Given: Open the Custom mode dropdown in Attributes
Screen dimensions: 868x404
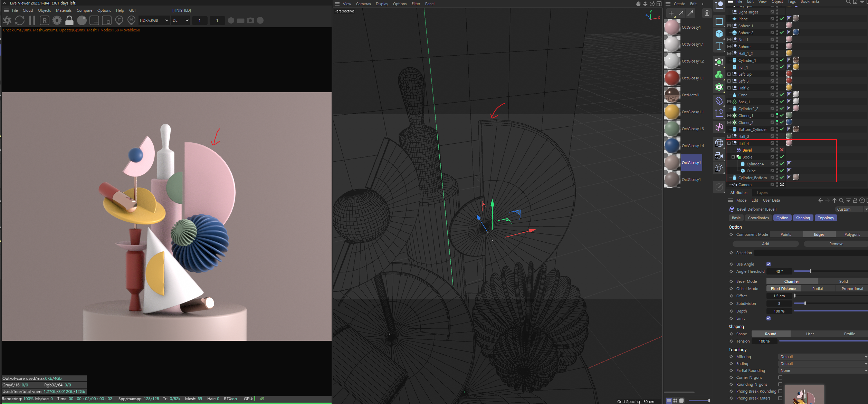Looking at the screenshot, I should click(x=851, y=209).
